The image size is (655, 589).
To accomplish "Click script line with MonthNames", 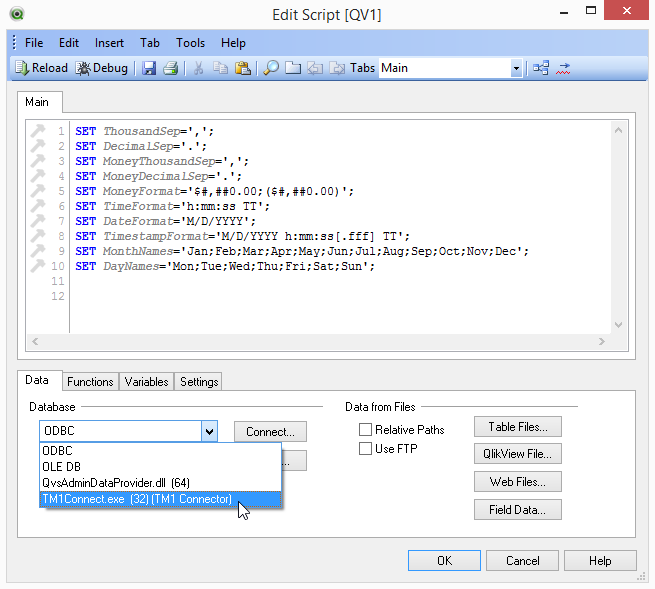I will 302,251.
